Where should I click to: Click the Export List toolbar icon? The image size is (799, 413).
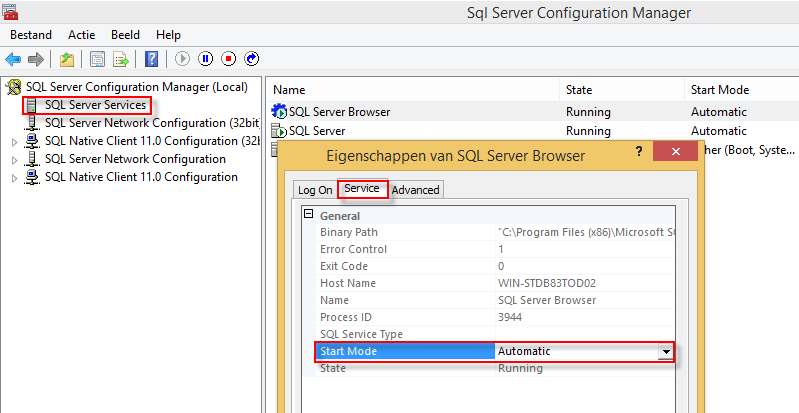(121, 59)
